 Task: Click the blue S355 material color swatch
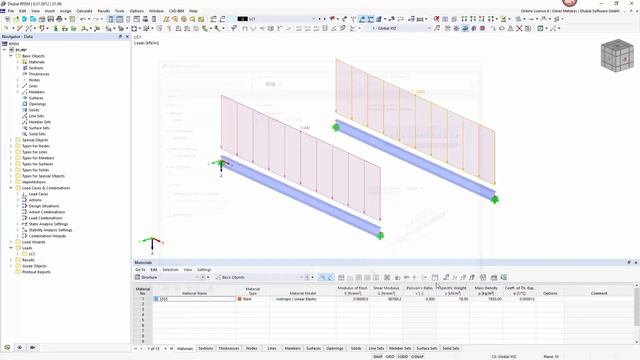pos(156,299)
